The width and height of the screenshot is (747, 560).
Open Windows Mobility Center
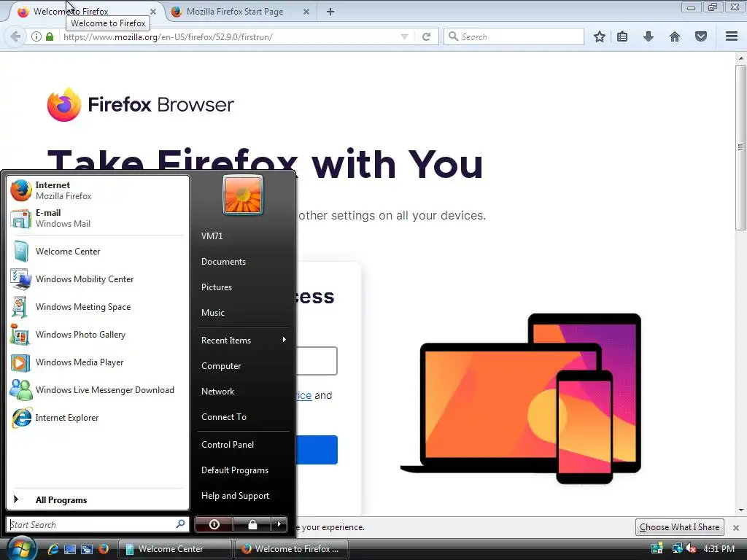click(x=98, y=279)
